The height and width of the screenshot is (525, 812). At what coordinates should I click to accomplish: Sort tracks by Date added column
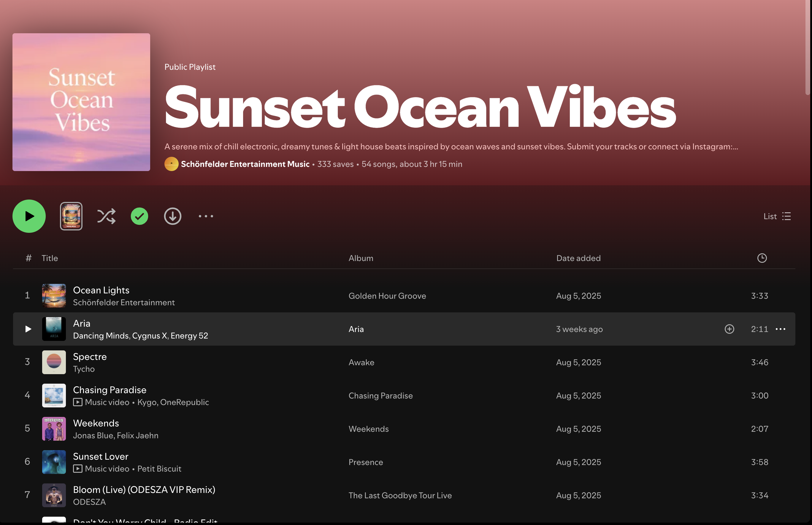click(578, 258)
